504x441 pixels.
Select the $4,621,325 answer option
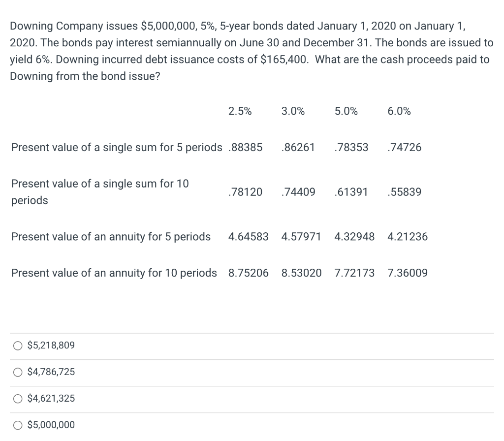pyautogui.click(x=17, y=399)
